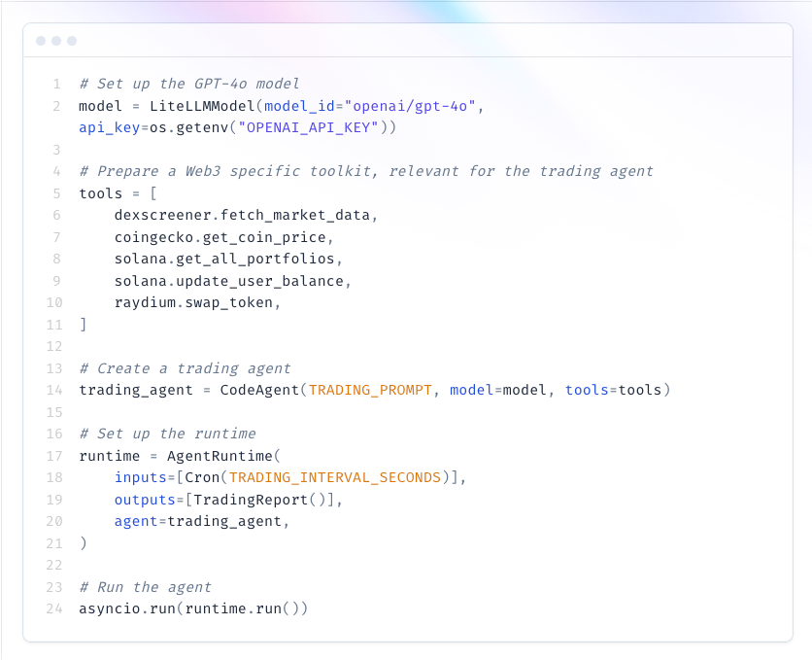Click the closing bracket on line 11

click(x=83, y=325)
